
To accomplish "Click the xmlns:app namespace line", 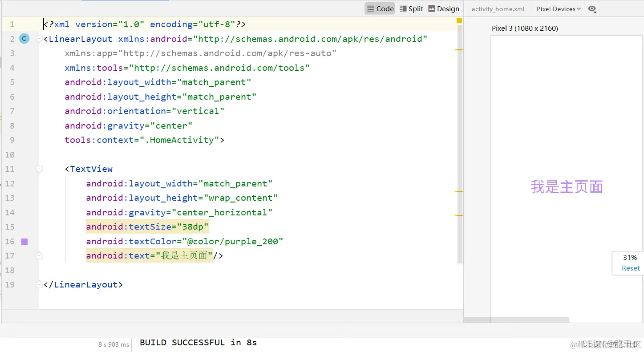I will point(201,53).
